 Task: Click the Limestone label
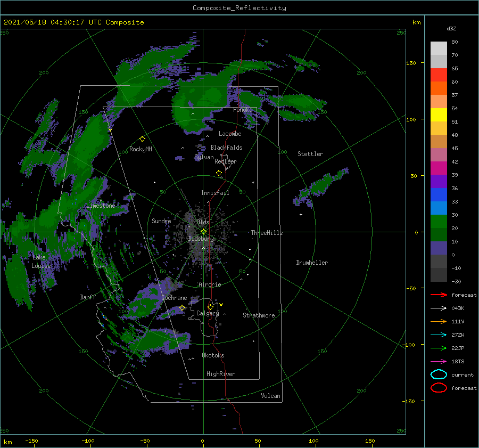pos(101,206)
